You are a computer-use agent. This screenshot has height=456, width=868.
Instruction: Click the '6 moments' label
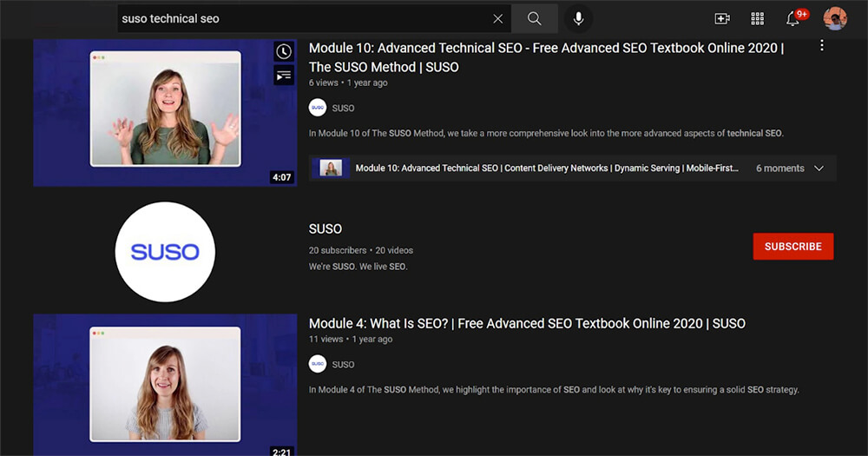point(780,169)
